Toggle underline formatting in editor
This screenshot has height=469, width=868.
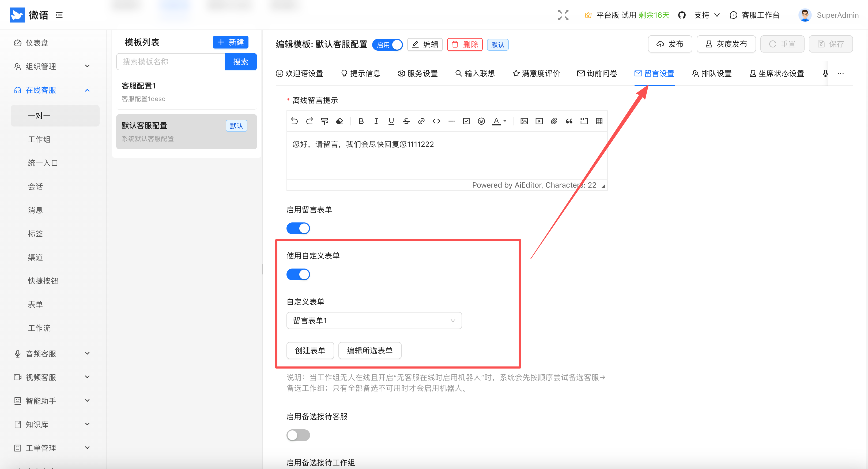click(391, 121)
